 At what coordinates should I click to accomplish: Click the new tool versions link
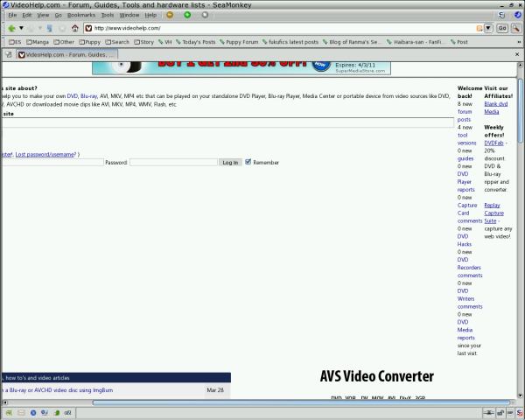pyautogui.click(x=466, y=139)
